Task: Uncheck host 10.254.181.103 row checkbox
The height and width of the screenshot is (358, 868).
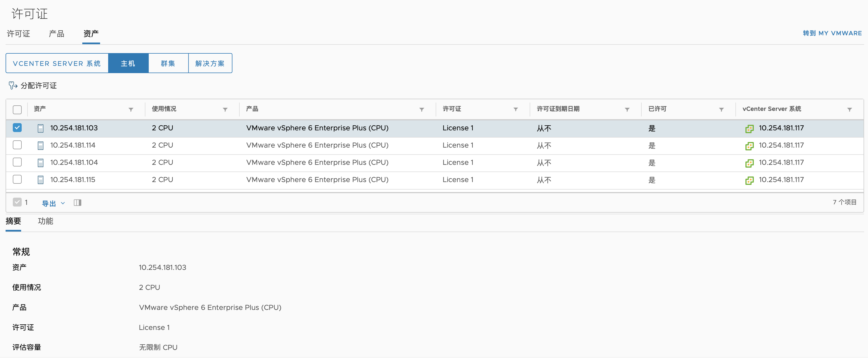Action: [x=17, y=128]
